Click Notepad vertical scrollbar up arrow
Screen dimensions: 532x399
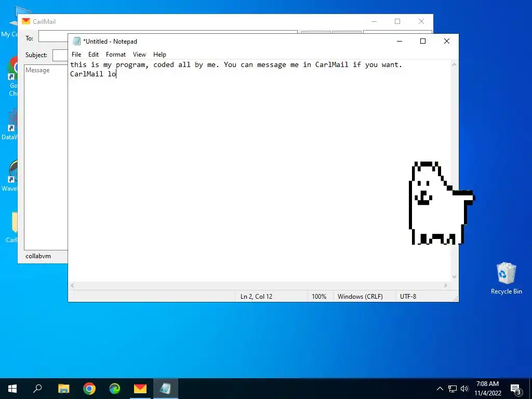coord(454,64)
